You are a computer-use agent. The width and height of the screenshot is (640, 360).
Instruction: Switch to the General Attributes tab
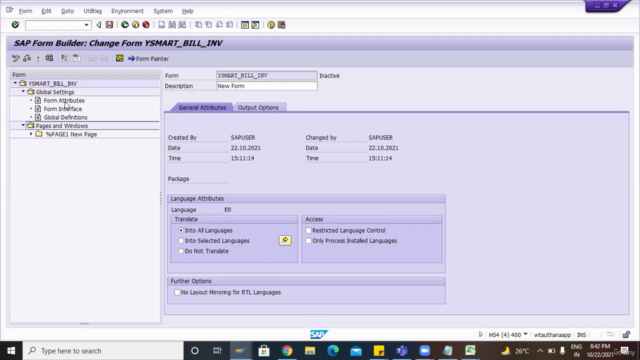pyautogui.click(x=202, y=107)
